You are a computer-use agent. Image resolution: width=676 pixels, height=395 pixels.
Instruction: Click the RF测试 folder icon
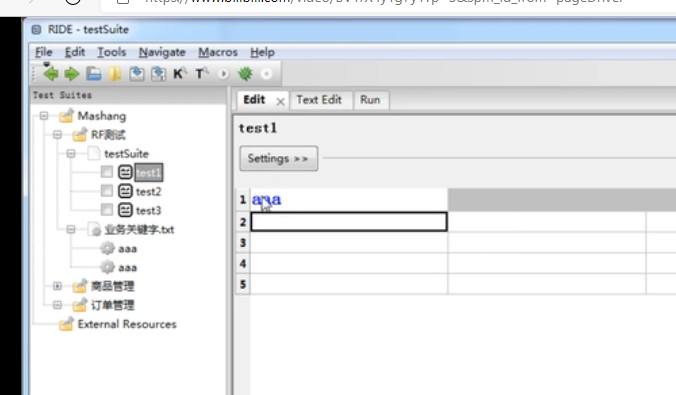click(x=80, y=135)
